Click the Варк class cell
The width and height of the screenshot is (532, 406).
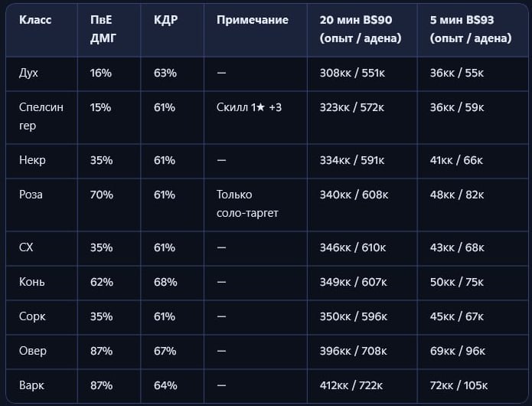pos(32,385)
